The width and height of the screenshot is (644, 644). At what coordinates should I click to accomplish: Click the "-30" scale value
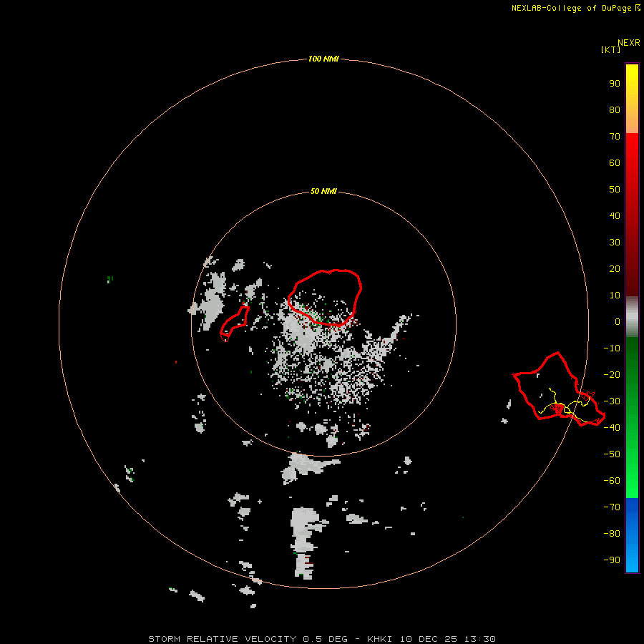[x=612, y=401]
